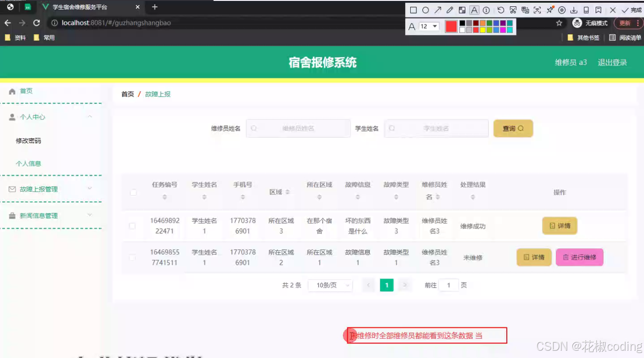Toggle the select-all header checkbox
Screen dimensions: 644x358
133,192
